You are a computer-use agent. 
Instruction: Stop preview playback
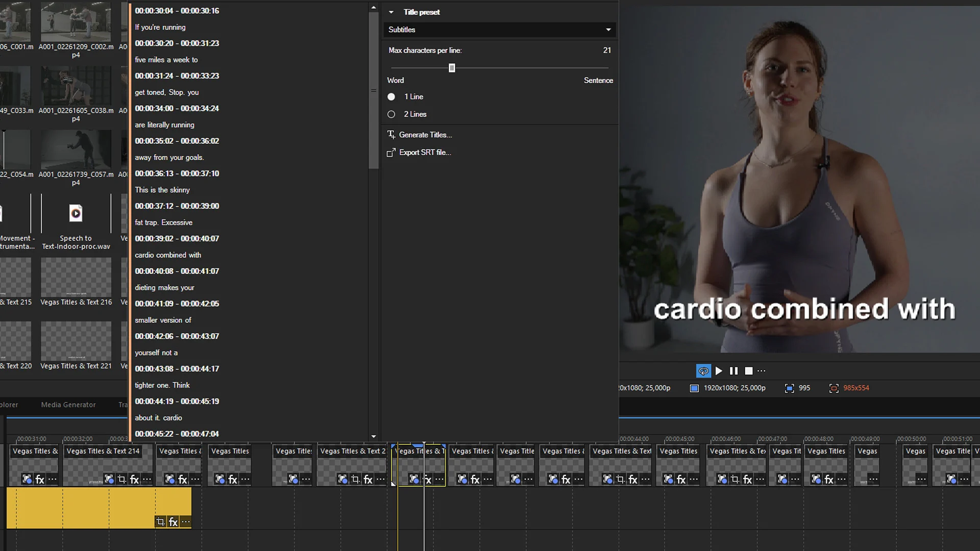tap(749, 371)
